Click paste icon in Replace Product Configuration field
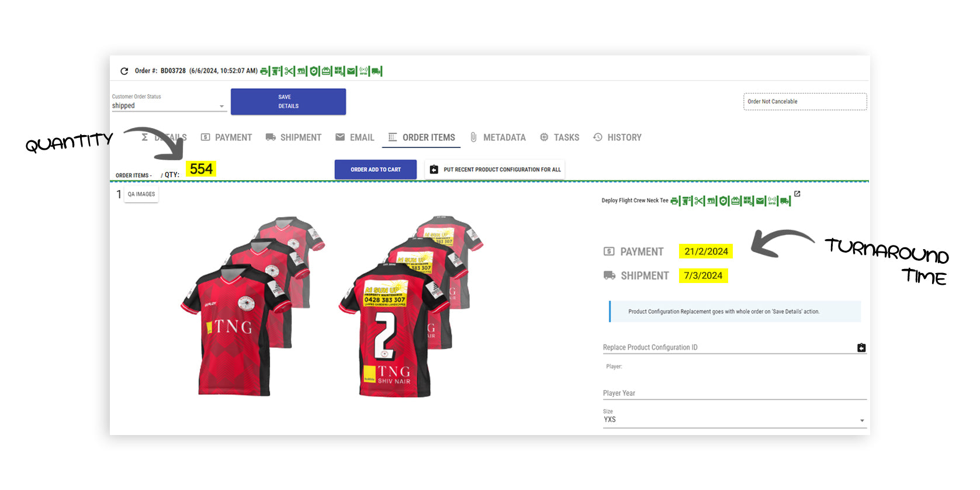Screen dimensions: 980x490 (x=861, y=348)
